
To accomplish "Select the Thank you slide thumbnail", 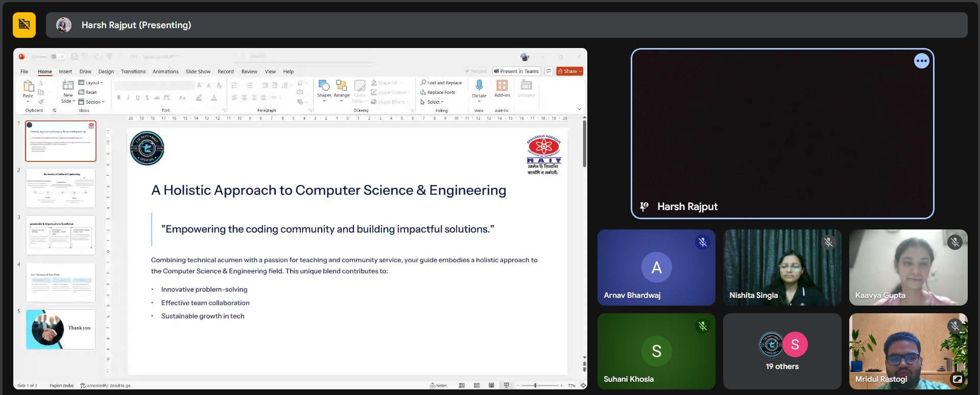I will [x=60, y=329].
